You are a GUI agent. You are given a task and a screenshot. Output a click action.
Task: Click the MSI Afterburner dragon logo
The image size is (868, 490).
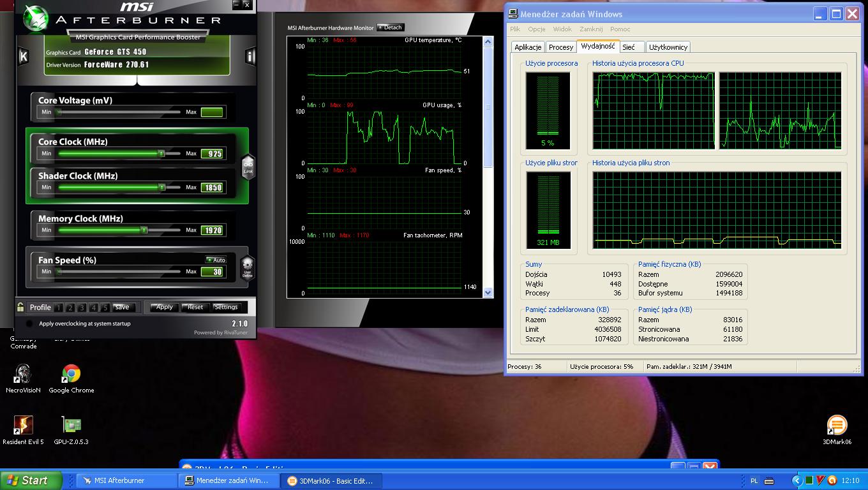coord(36,17)
